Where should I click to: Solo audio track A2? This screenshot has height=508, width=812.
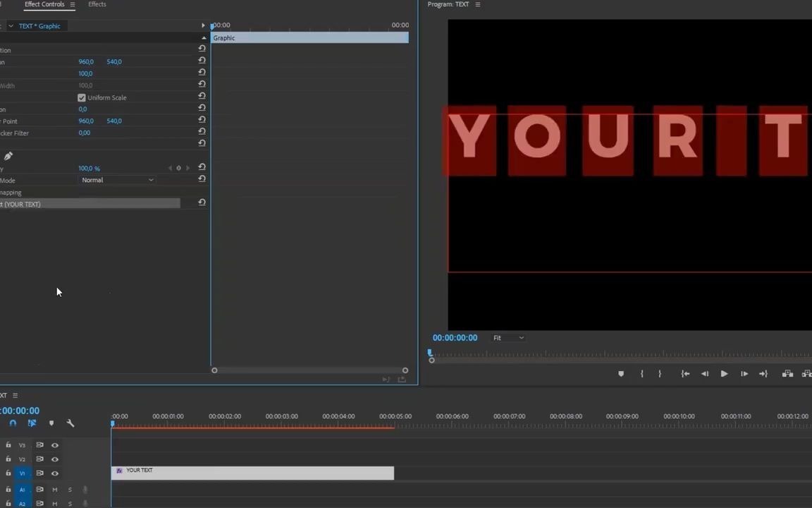[70, 503]
